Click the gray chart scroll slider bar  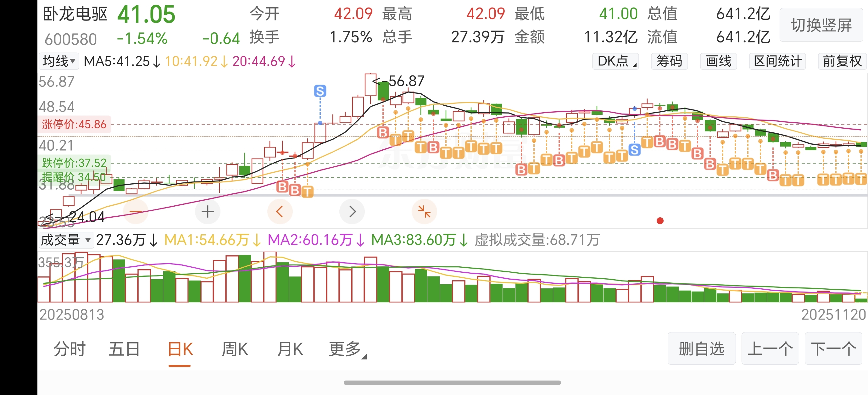[x=468, y=195]
